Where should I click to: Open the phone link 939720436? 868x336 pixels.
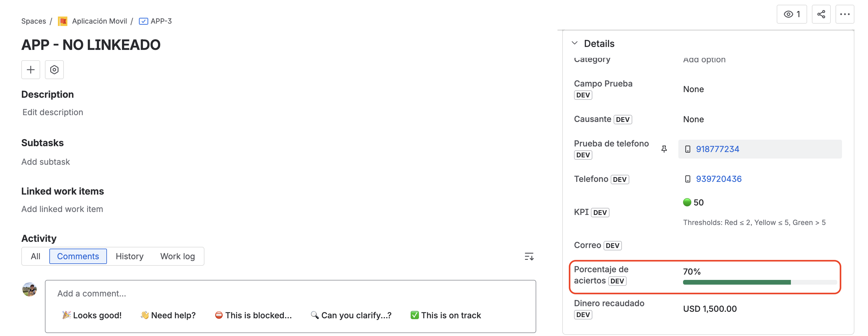719,179
